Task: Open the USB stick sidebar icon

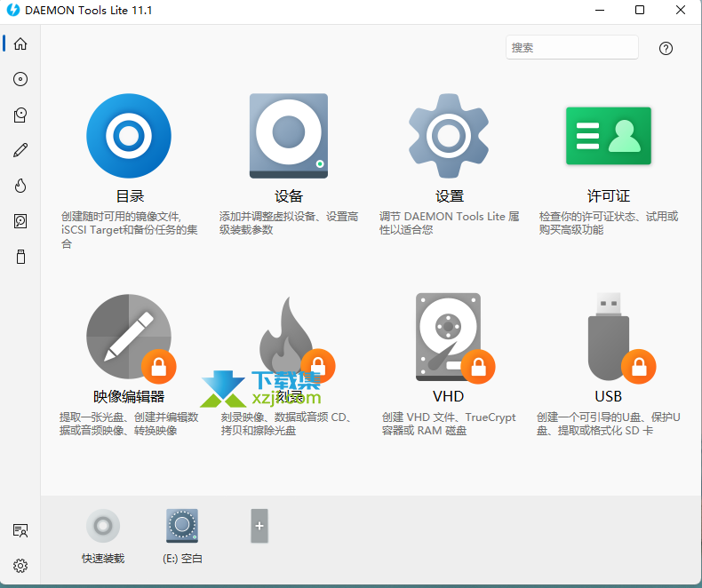Action: 20,257
